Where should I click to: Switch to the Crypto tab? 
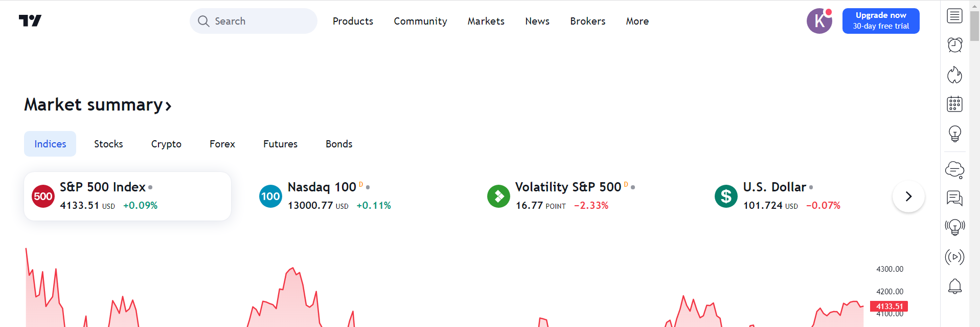(166, 144)
